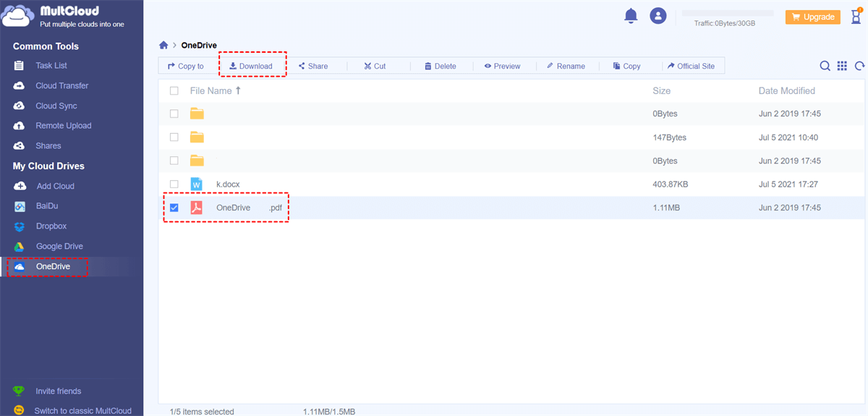Open the notifications bell icon
The image size is (868, 416).
(631, 15)
